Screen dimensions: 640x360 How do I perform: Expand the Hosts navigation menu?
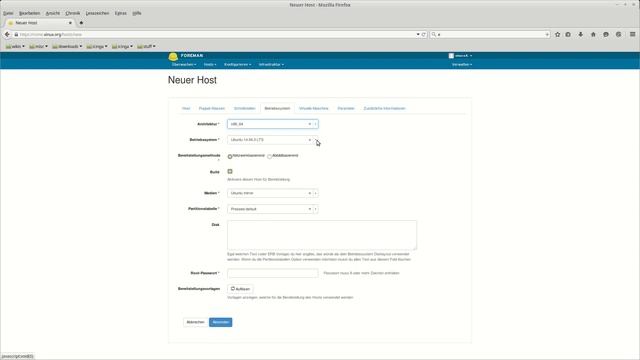click(210, 64)
